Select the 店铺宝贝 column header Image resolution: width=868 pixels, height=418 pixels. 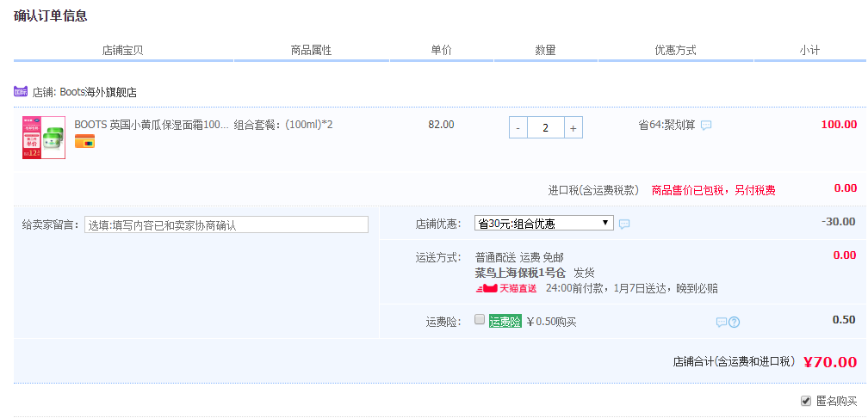click(x=123, y=50)
